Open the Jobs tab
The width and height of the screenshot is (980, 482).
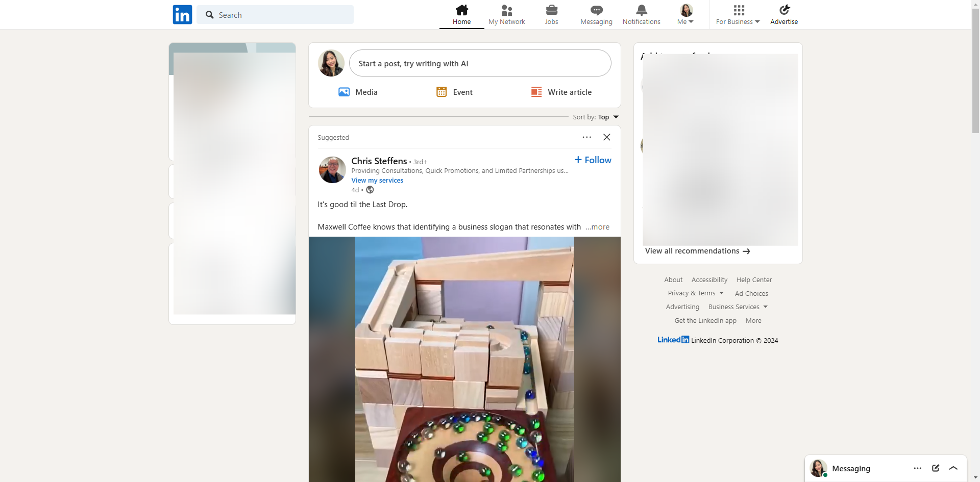[551, 15]
